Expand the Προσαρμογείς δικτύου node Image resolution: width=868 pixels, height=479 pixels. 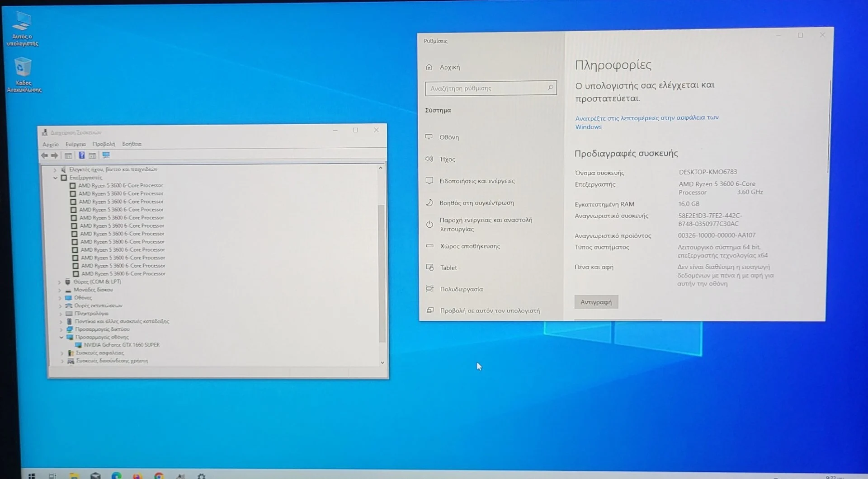61,329
